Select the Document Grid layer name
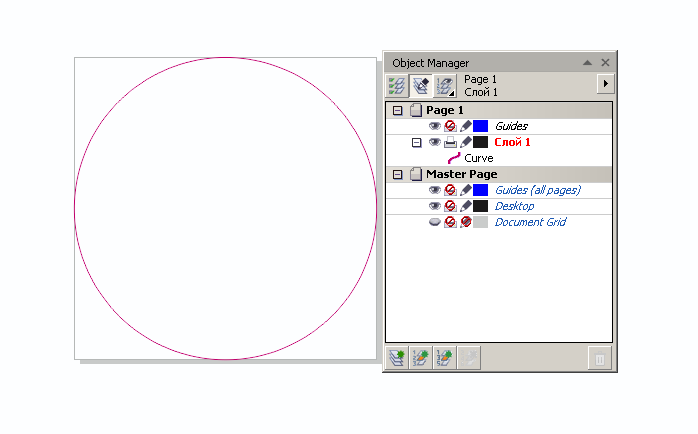The image size is (698, 434). [x=530, y=222]
